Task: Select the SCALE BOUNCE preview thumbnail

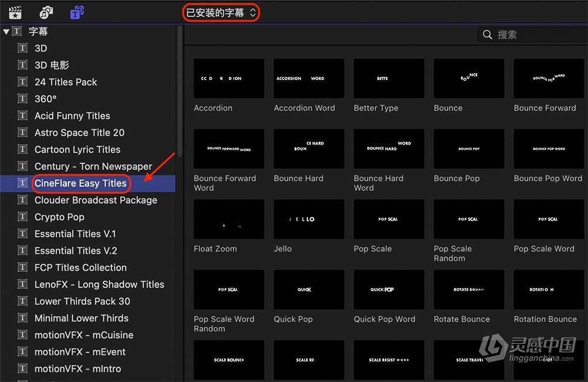Action: click(229, 360)
